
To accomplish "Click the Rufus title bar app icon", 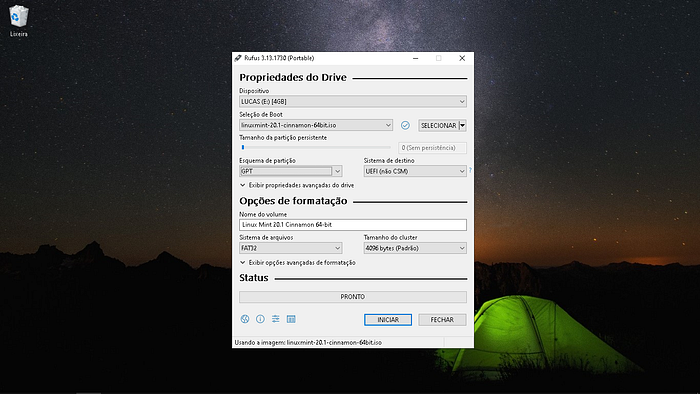I will (x=238, y=58).
